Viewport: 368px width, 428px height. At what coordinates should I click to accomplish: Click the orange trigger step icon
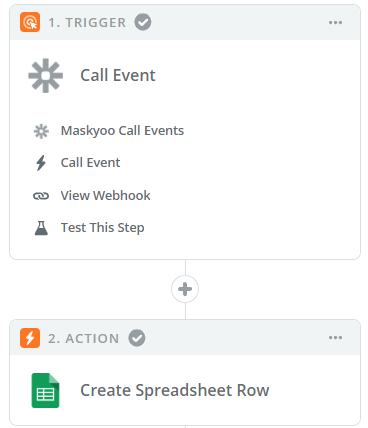[x=30, y=22]
